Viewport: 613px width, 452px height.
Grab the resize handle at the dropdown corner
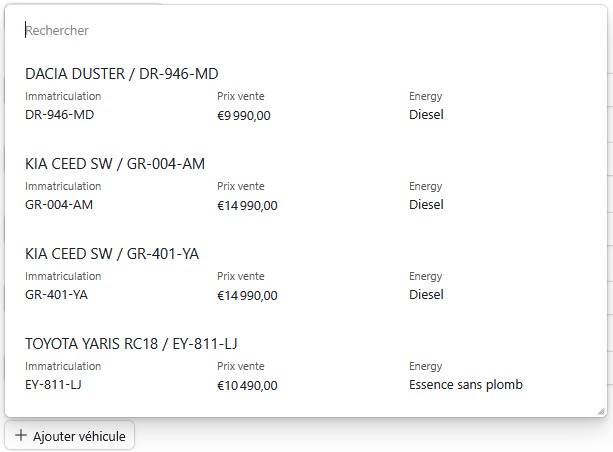pos(600,410)
